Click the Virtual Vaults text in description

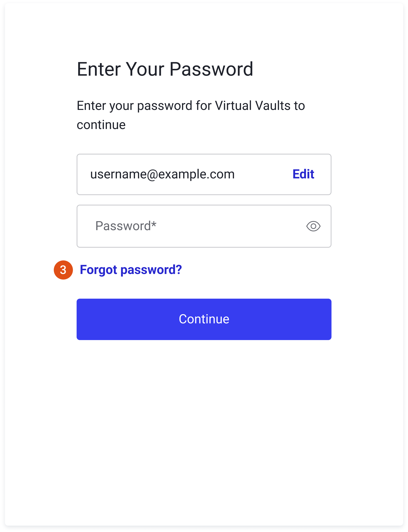[x=252, y=106]
